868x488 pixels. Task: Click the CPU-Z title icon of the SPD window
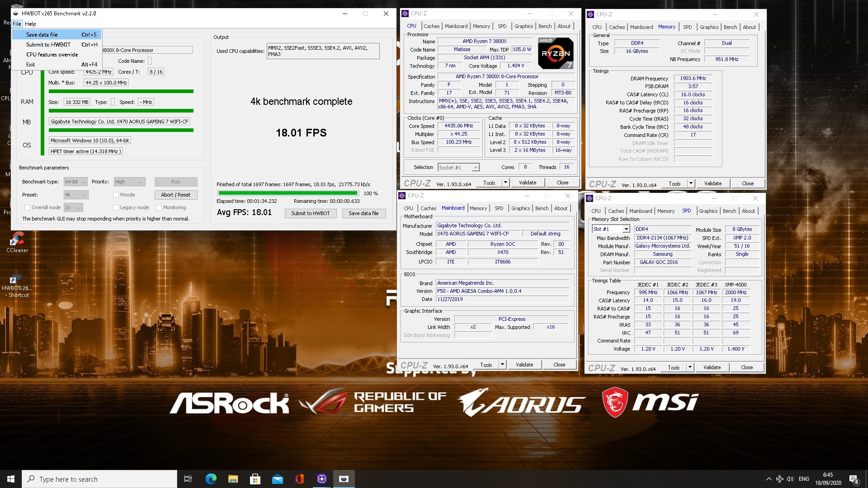pos(589,198)
